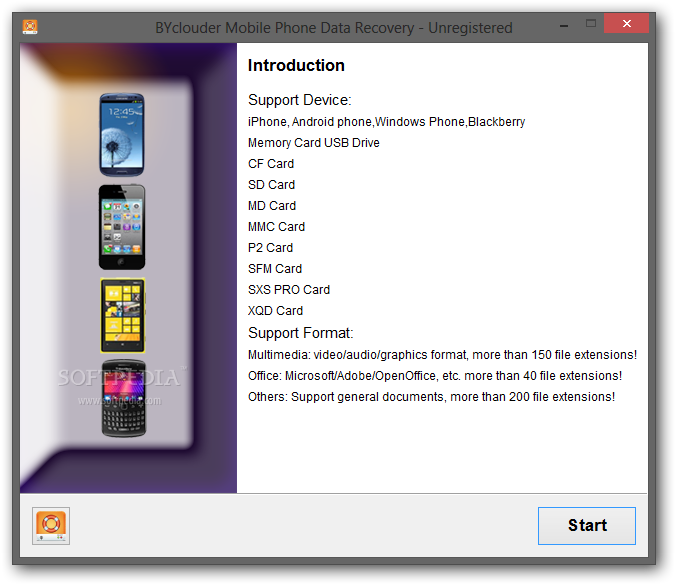676x585 pixels.
Task: Click the Introduction heading
Action: coord(296,66)
